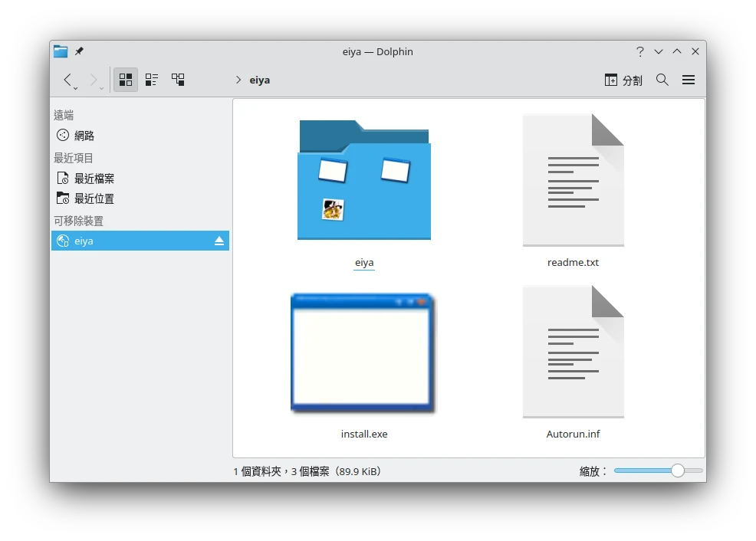Eject the eiya removable device
The height and width of the screenshot is (541, 756).
219,241
